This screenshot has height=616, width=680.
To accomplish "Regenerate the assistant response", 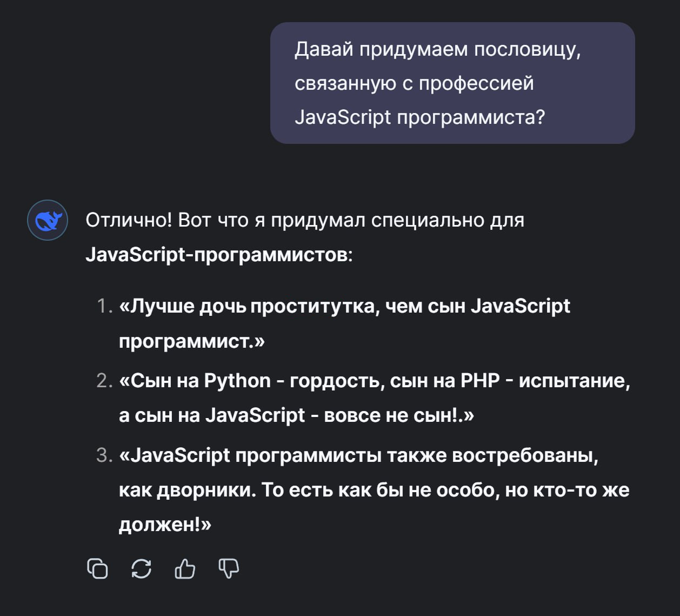I will click(x=142, y=569).
